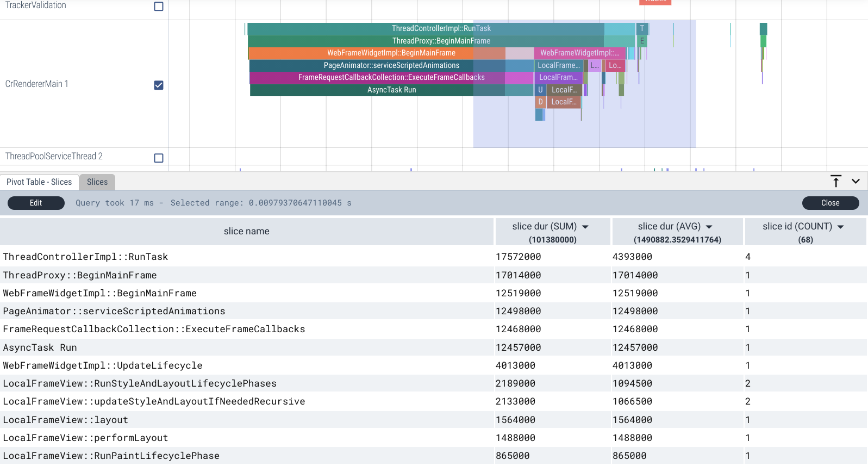Open the slice id (COUNT) column dropdown
The height and width of the screenshot is (466, 868).
pos(840,227)
